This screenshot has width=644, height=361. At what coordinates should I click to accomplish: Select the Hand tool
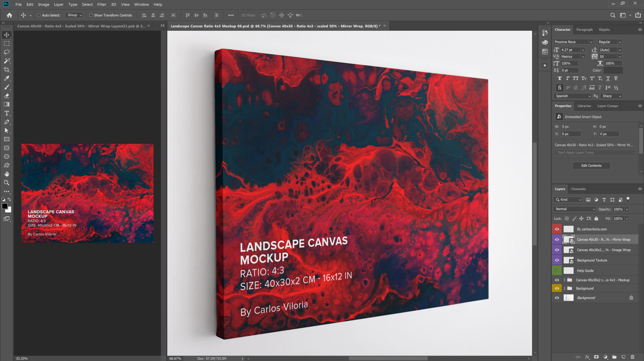pyautogui.click(x=7, y=174)
